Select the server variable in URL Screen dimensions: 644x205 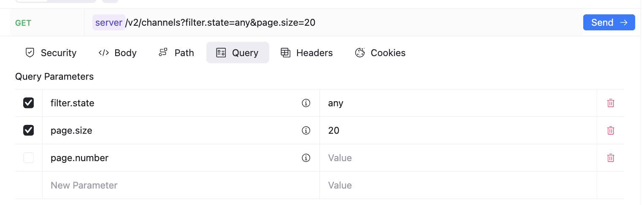pos(108,22)
